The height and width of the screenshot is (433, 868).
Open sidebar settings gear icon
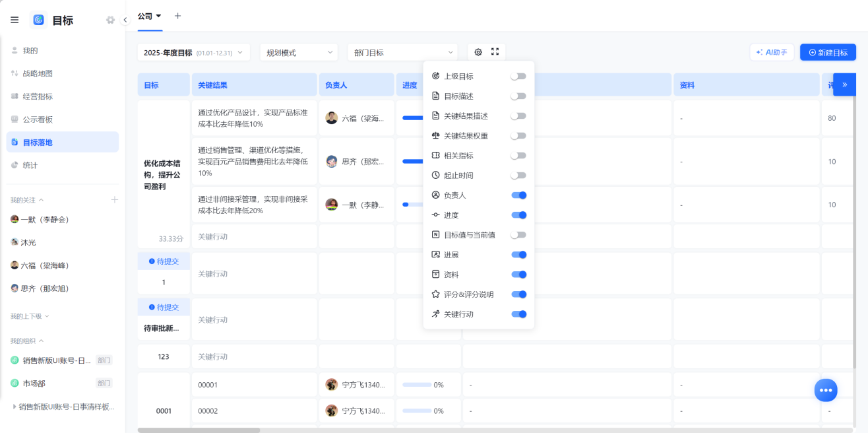click(x=110, y=20)
